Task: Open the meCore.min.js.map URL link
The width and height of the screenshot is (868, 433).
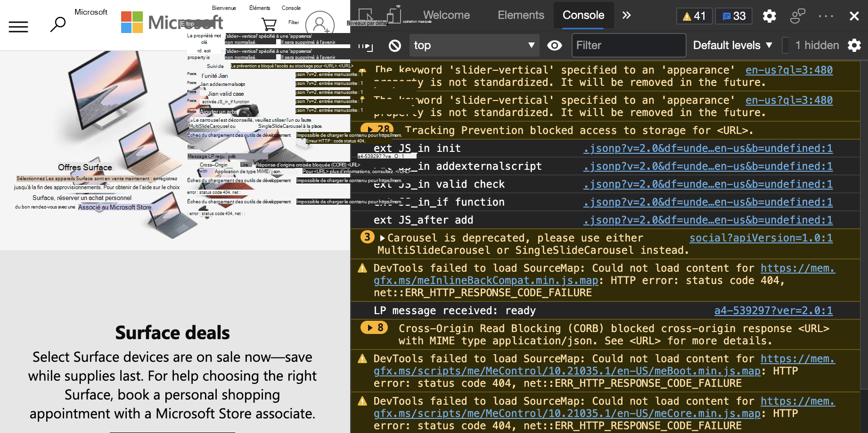Action: pyautogui.click(x=567, y=414)
